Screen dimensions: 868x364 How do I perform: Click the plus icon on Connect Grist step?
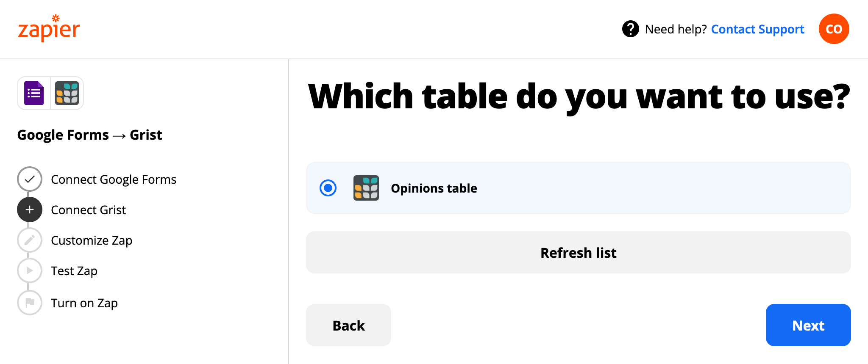click(x=29, y=210)
